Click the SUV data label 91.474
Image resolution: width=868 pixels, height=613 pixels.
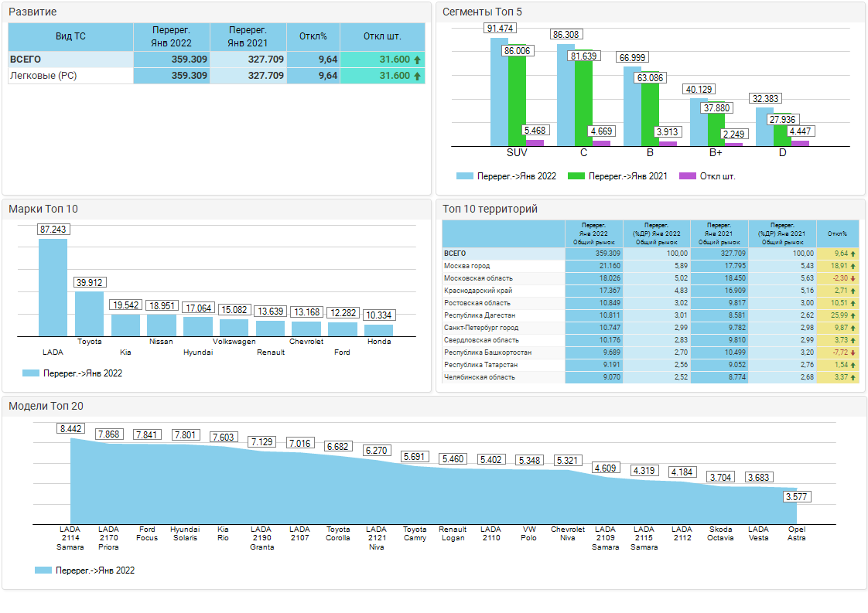click(501, 29)
